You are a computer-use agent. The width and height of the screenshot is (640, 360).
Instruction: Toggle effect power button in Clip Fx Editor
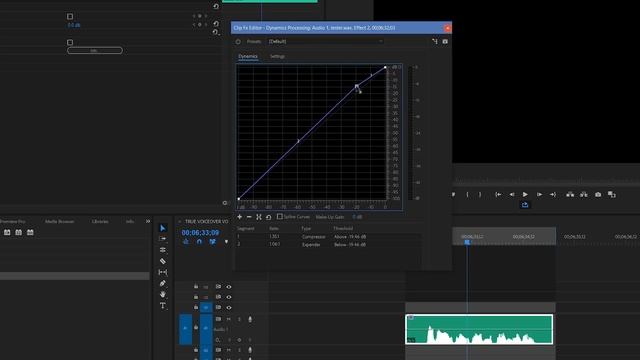238,42
